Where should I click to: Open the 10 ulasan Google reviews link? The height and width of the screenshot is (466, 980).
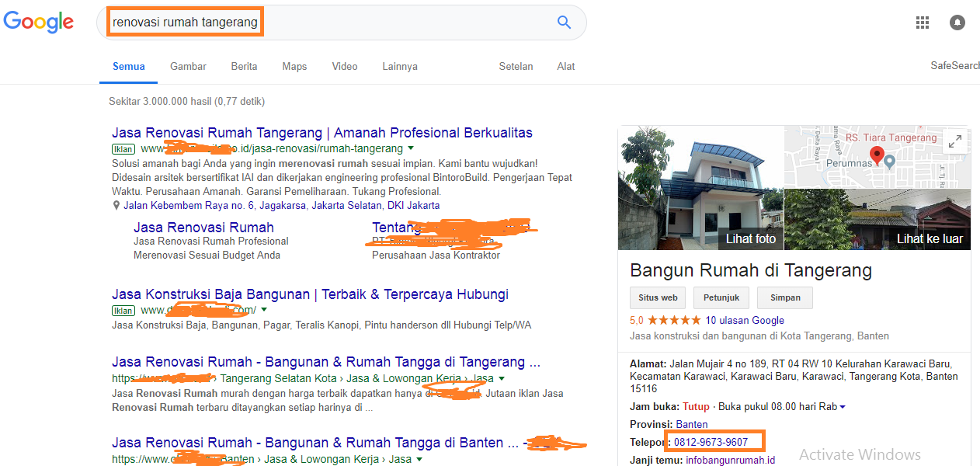click(x=745, y=320)
